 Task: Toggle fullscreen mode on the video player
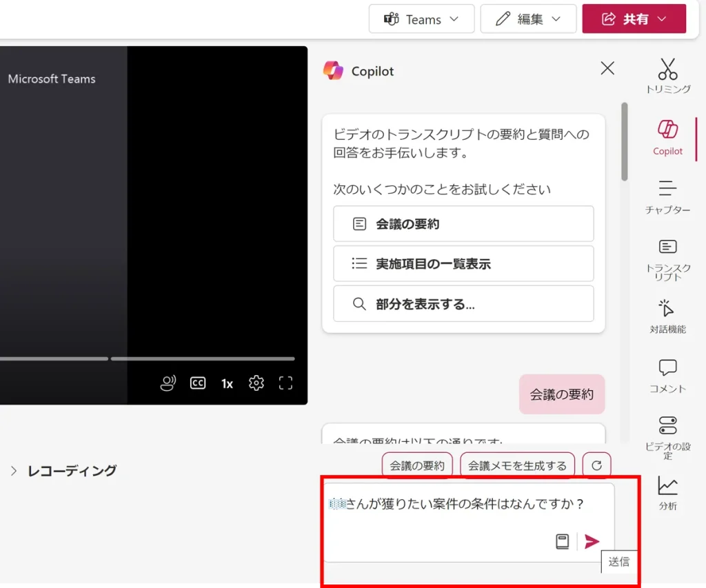[285, 383]
